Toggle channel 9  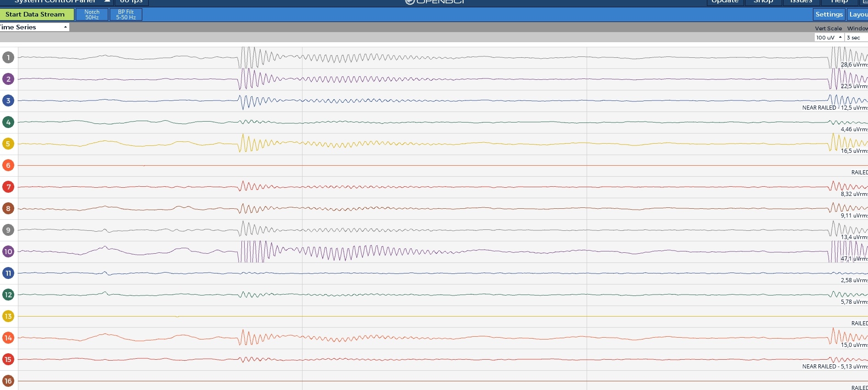tap(8, 230)
